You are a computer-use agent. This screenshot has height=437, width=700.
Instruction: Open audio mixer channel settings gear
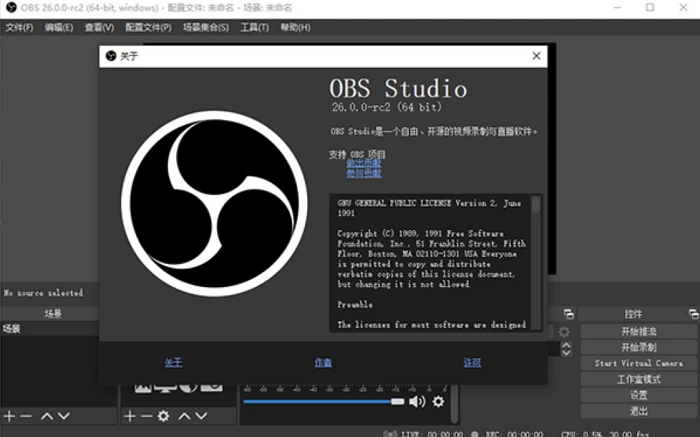[438, 402]
